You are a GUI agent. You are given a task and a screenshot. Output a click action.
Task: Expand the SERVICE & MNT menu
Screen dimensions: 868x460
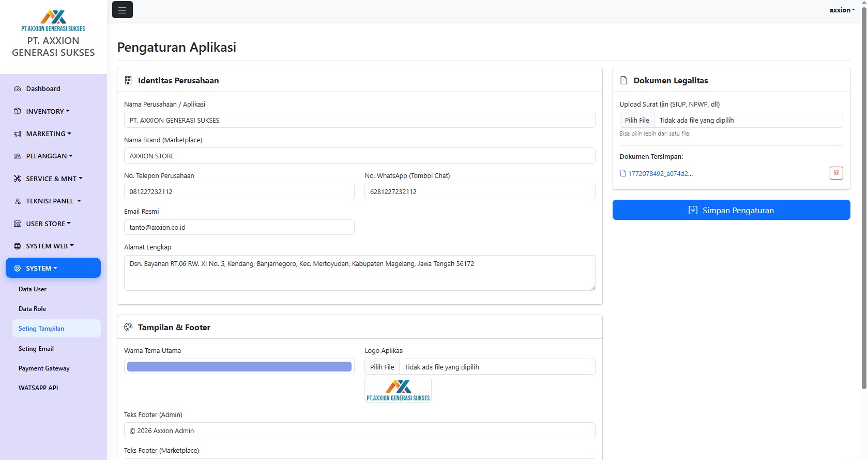pyautogui.click(x=53, y=179)
